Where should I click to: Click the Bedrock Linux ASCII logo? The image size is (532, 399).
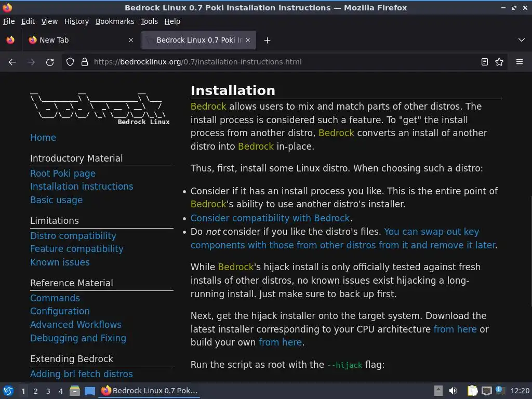pyautogui.click(x=100, y=109)
